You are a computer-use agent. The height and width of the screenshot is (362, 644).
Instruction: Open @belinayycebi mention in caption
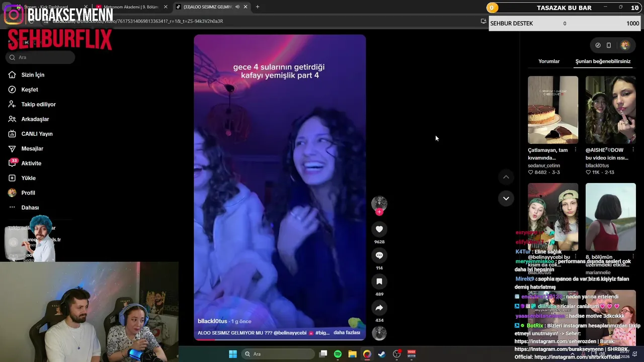(290, 333)
